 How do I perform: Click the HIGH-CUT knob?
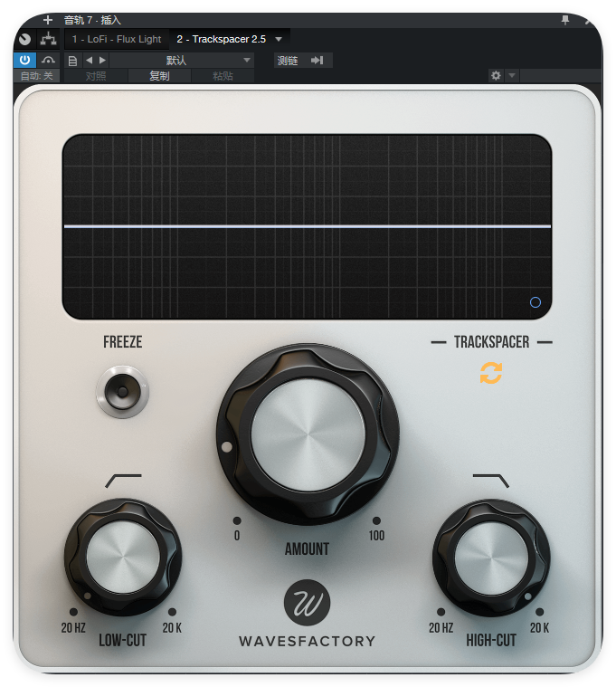[491, 558]
